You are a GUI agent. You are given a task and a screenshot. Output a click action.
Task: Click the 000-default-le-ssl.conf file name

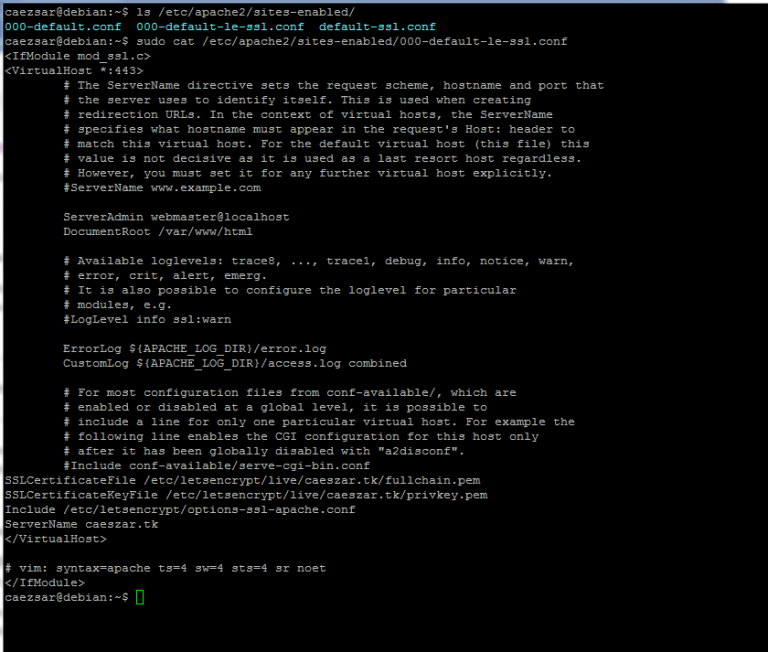pos(220,26)
